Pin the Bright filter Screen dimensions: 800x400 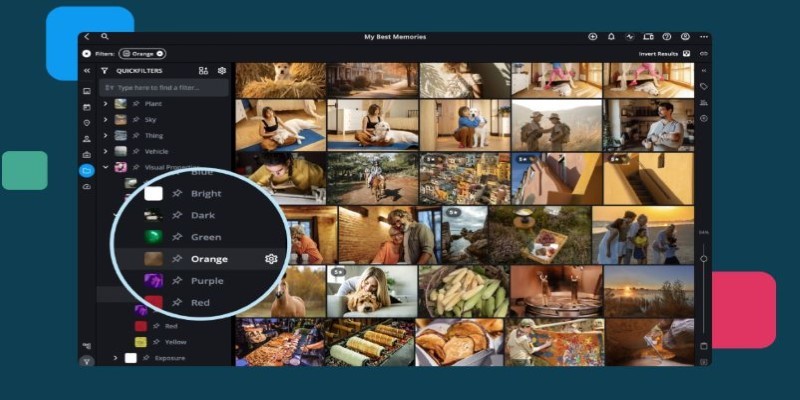pyautogui.click(x=177, y=193)
